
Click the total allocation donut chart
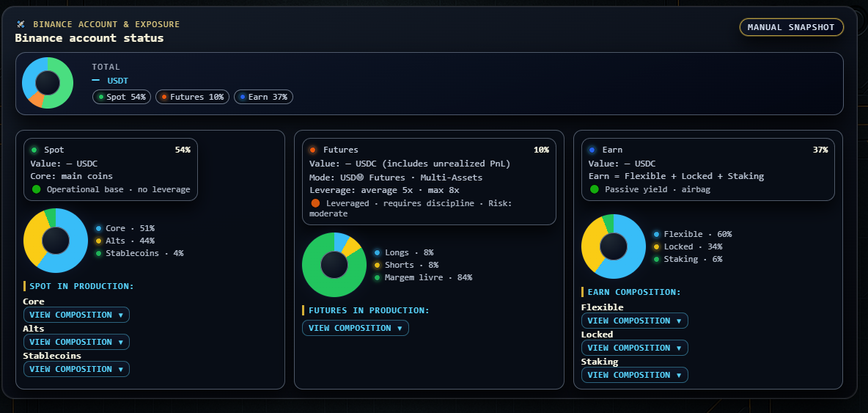coord(48,83)
